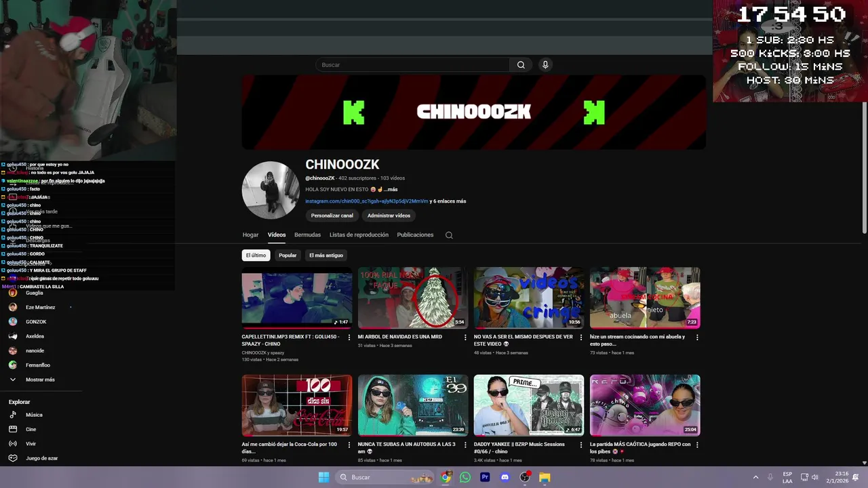Open WhatsApp from taskbar
The height and width of the screenshot is (488, 868).
pyautogui.click(x=465, y=477)
